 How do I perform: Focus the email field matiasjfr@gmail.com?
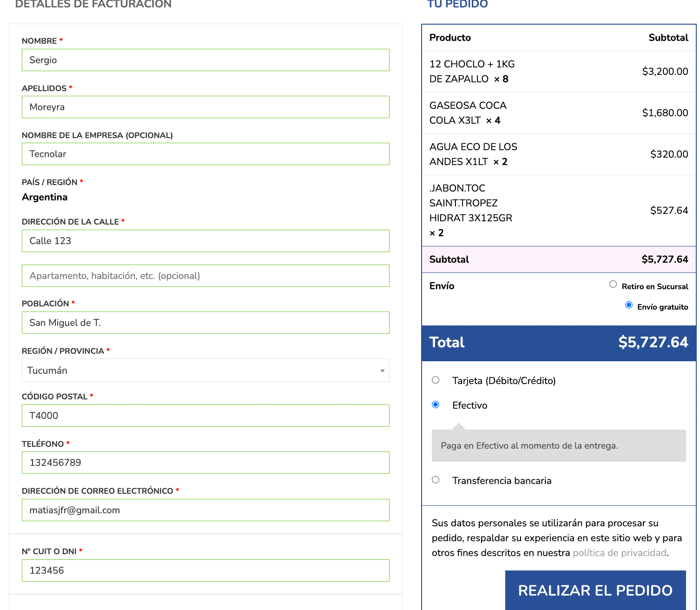[205, 511]
